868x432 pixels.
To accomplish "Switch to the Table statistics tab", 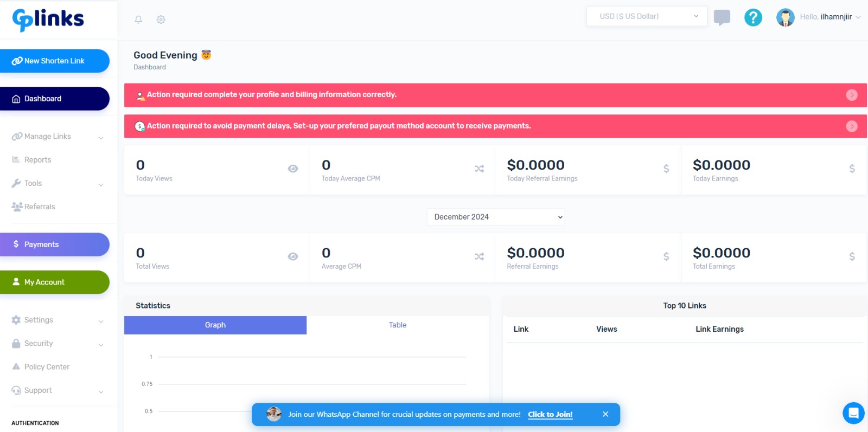I will (x=398, y=325).
